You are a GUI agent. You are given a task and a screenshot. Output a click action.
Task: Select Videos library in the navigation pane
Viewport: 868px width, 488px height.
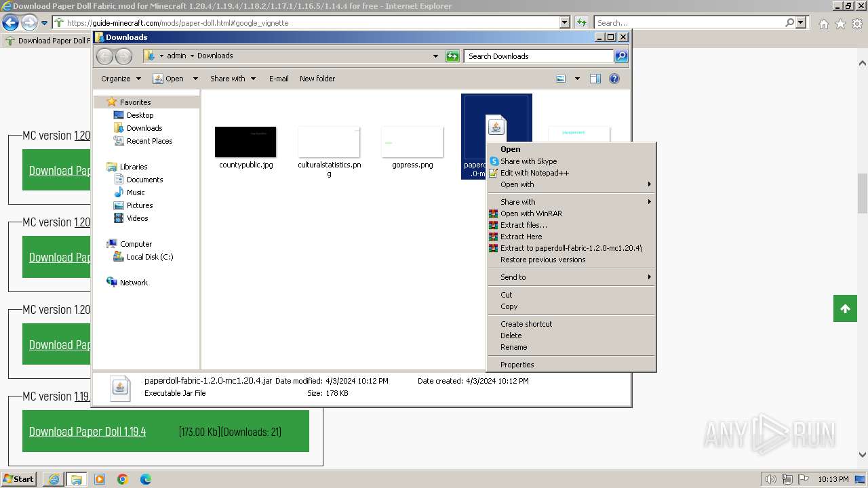tap(137, 218)
